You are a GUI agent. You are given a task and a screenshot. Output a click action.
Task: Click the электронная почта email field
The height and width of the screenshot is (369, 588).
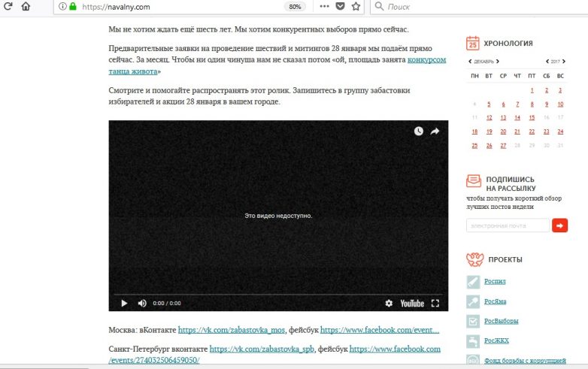click(508, 225)
